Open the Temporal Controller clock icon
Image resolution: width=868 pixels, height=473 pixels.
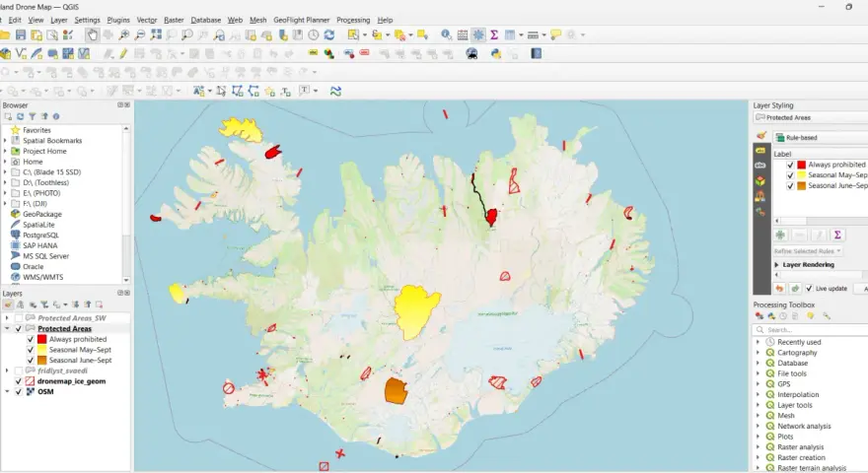pos(314,34)
